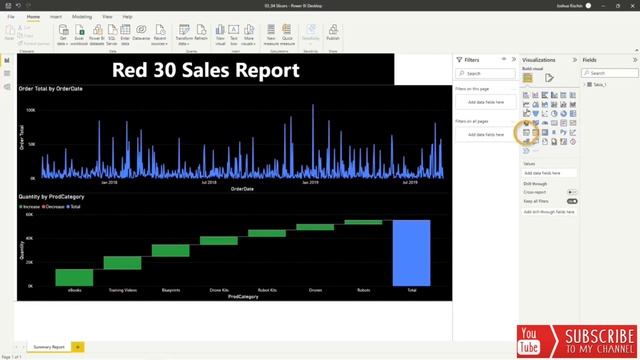Image resolution: width=640 pixels, height=360 pixels.
Task: Create a New measure
Action: pos(271,35)
